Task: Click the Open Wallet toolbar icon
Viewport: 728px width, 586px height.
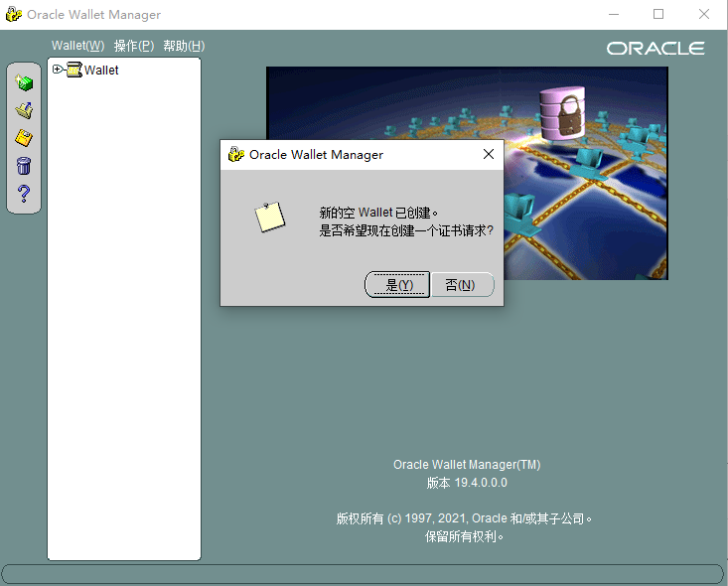Action: [24, 110]
